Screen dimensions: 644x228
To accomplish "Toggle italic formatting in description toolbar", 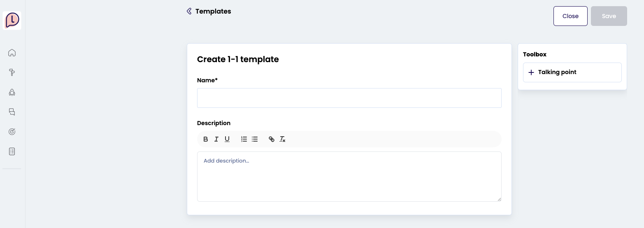I will (x=216, y=139).
